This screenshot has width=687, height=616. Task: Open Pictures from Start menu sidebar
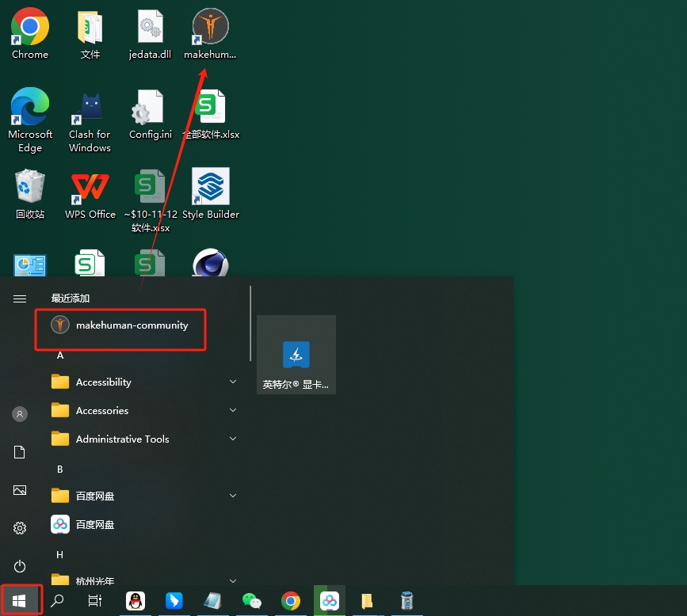click(20, 490)
